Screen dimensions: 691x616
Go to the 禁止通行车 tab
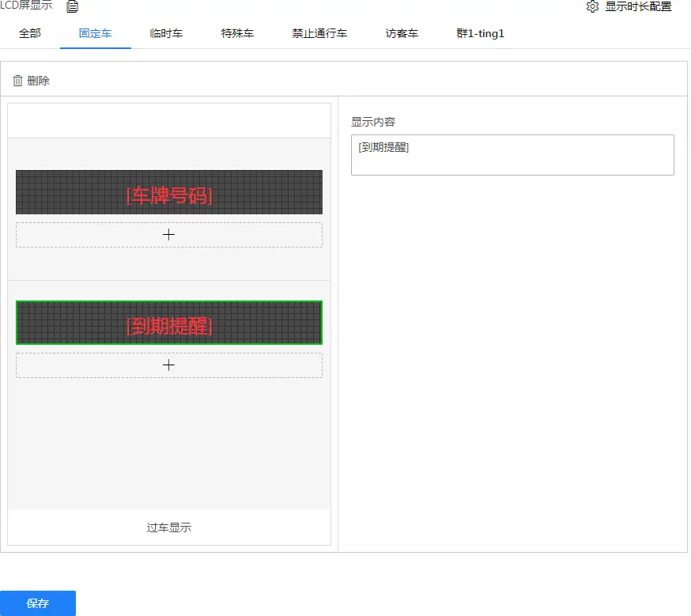click(x=319, y=33)
